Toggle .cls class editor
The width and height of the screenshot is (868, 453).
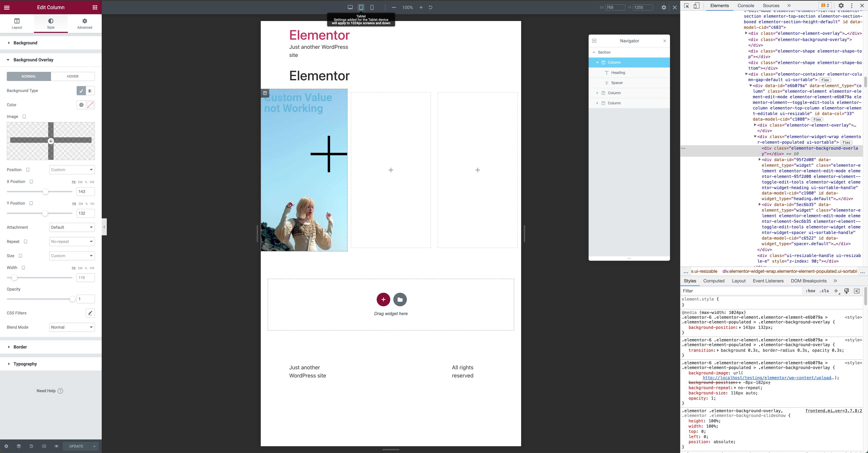tap(824, 291)
